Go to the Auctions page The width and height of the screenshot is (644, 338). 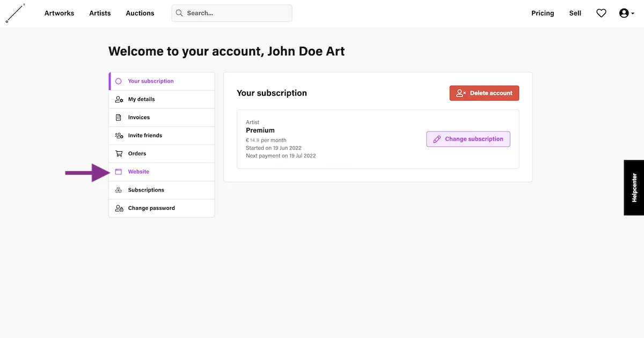pyautogui.click(x=140, y=13)
